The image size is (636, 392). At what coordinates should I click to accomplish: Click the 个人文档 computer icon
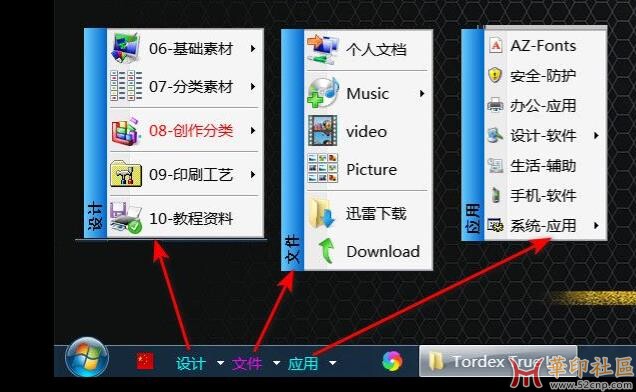[323, 50]
